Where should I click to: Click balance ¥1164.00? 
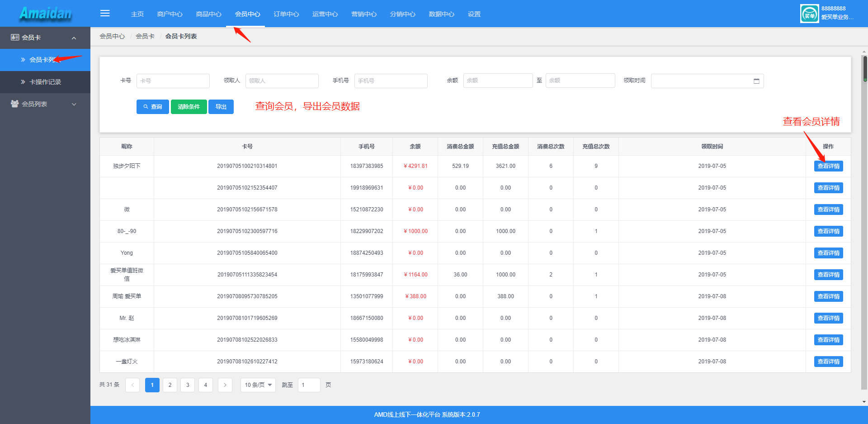tap(415, 275)
